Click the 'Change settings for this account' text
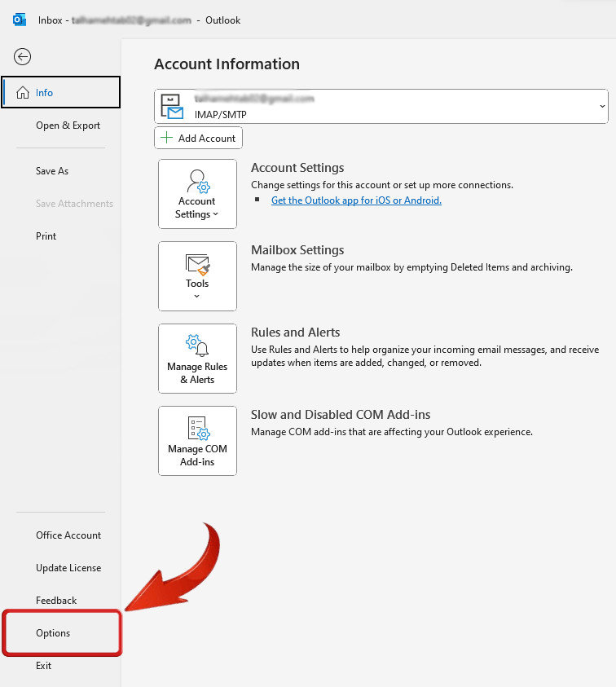Viewport: 616px width, 687px height. click(382, 185)
